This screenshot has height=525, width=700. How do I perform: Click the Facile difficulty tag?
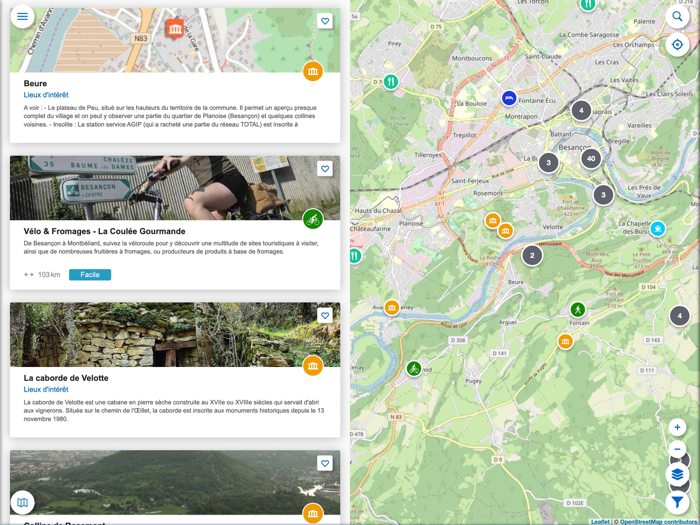click(90, 275)
